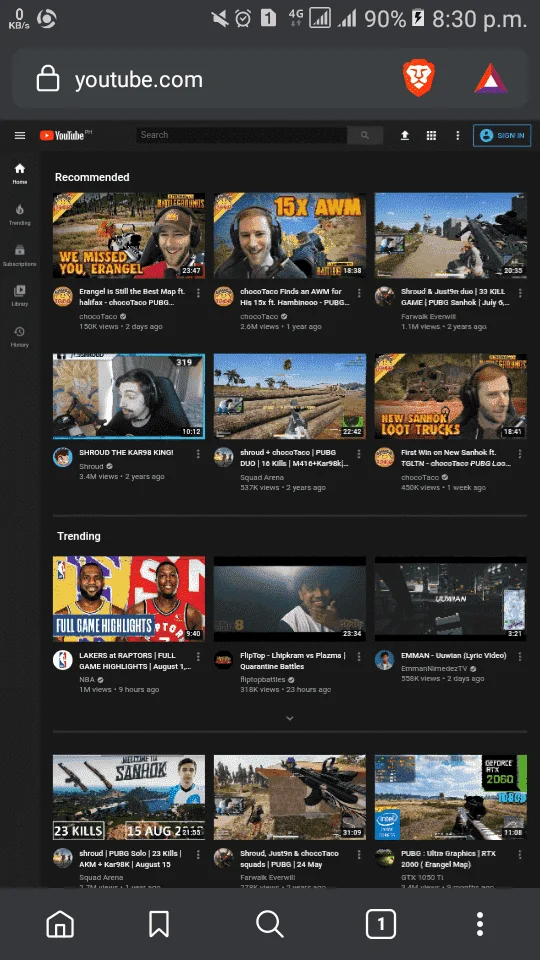Tap the alarm clock icon in status bar

[x=243, y=18]
